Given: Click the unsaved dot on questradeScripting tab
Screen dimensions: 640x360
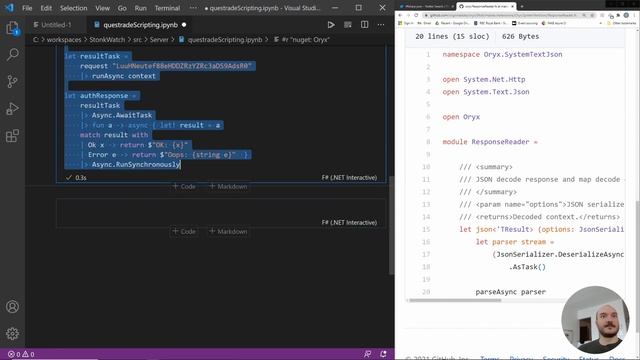Looking at the screenshot, I should (184, 25).
